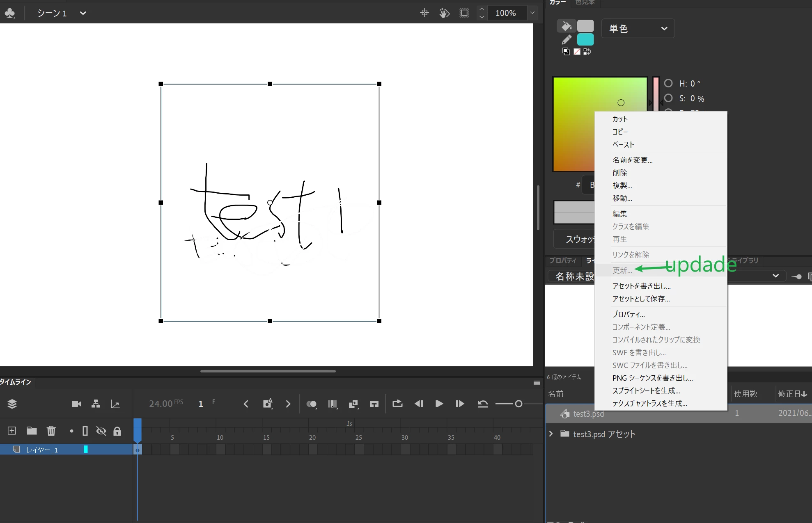Expand the test3.psd アセット folder
The width and height of the screenshot is (812, 523).
[551, 434]
